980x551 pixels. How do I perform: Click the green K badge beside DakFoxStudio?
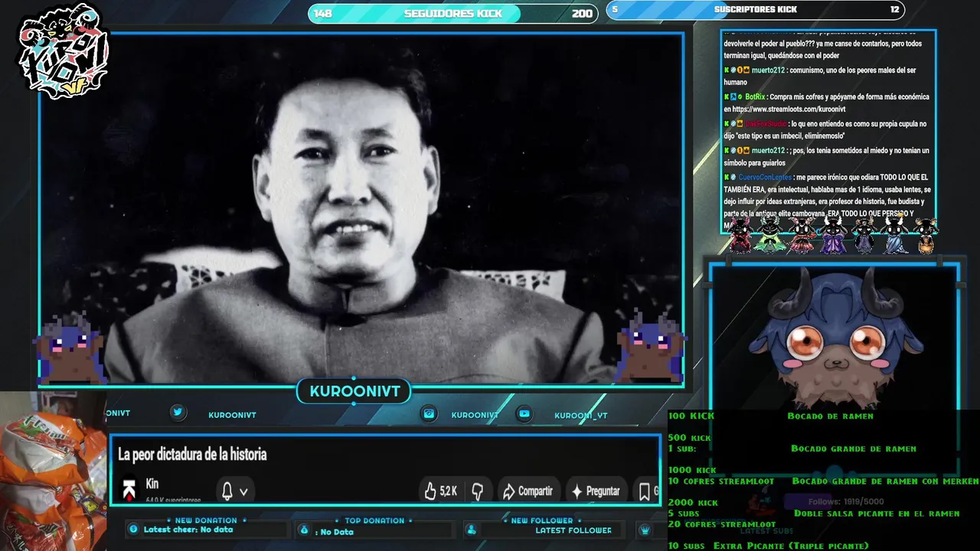pyautogui.click(x=727, y=124)
